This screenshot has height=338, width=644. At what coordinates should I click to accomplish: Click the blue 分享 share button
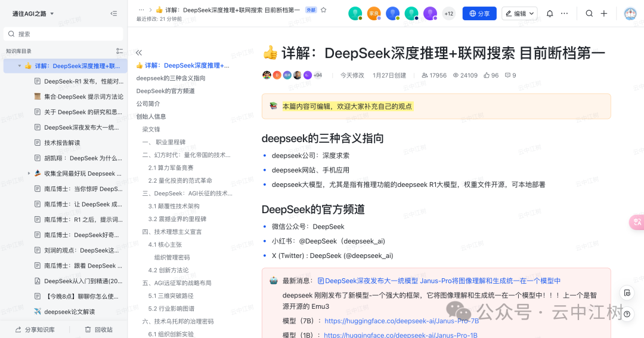[479, 14]
